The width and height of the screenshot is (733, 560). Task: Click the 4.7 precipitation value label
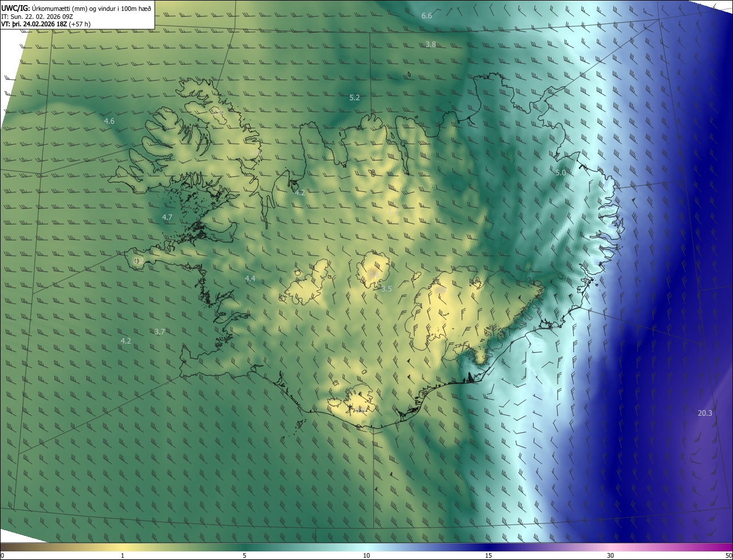pyautogui.click(x=167, y=217)
